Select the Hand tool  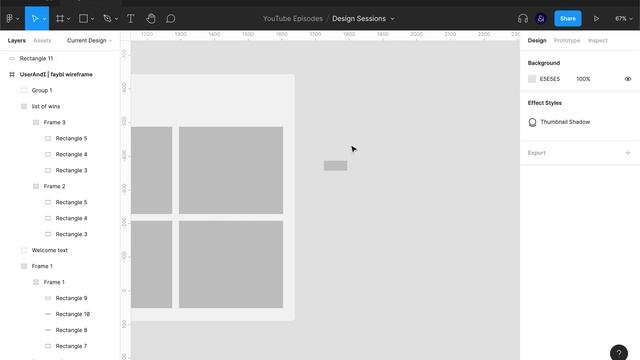151,18
